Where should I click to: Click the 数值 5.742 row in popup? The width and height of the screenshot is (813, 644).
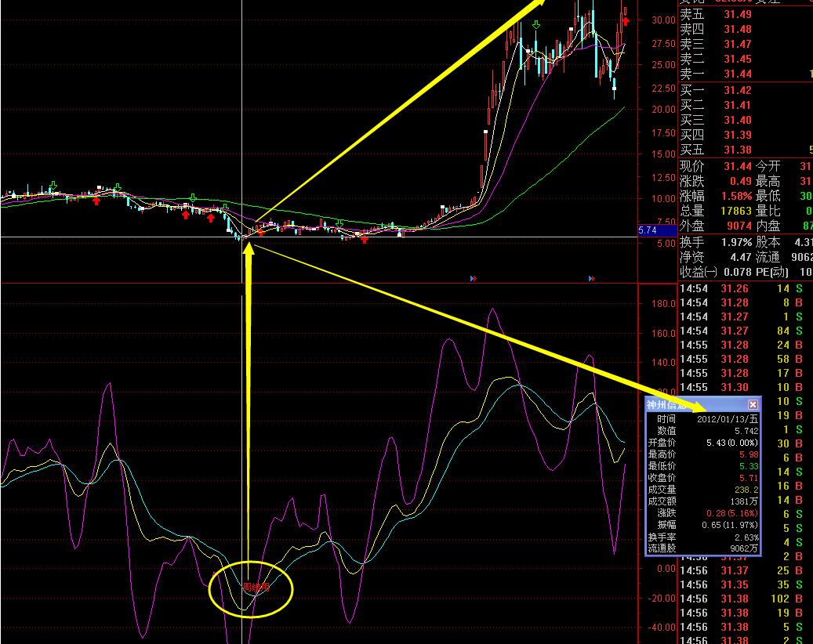[x=703, y=431]
